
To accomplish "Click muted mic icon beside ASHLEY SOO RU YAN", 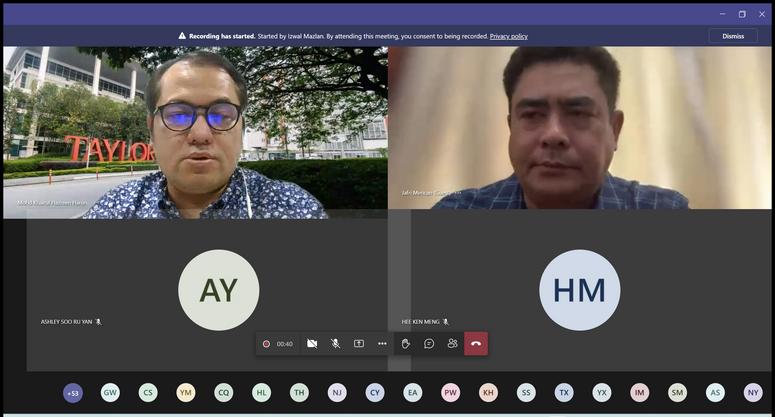I will [98, 322].
